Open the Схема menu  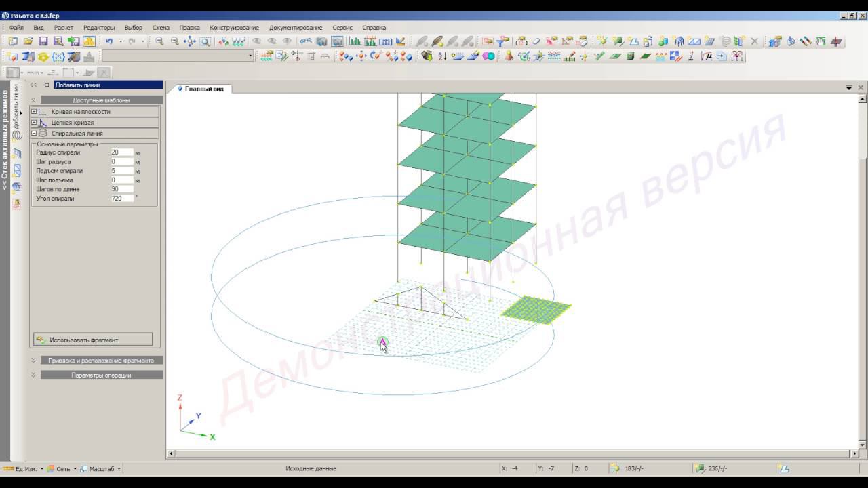click(161, 28)
